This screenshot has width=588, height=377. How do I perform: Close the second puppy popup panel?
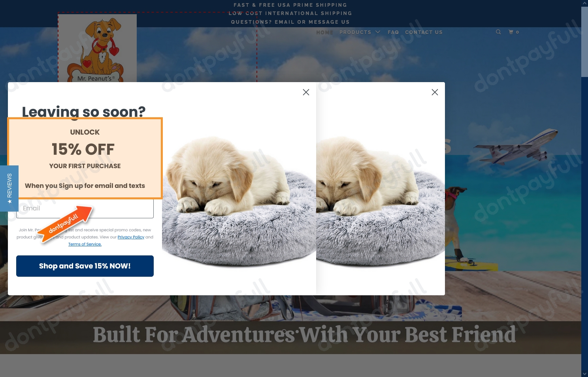(x=435, y=92)
